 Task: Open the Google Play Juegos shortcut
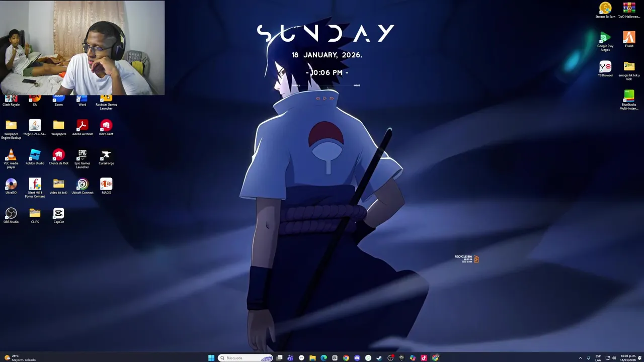pos(605,41)
